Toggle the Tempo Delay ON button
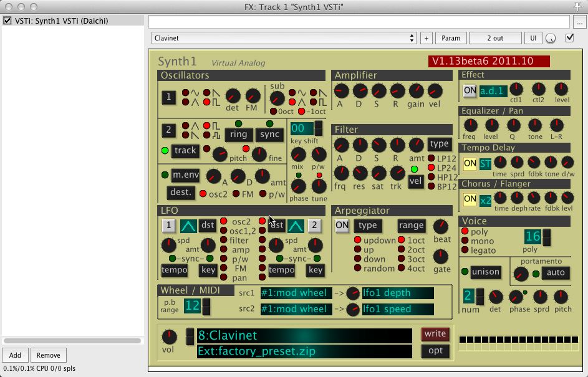Screen dimensions: 588x377 tap(470, 164)
